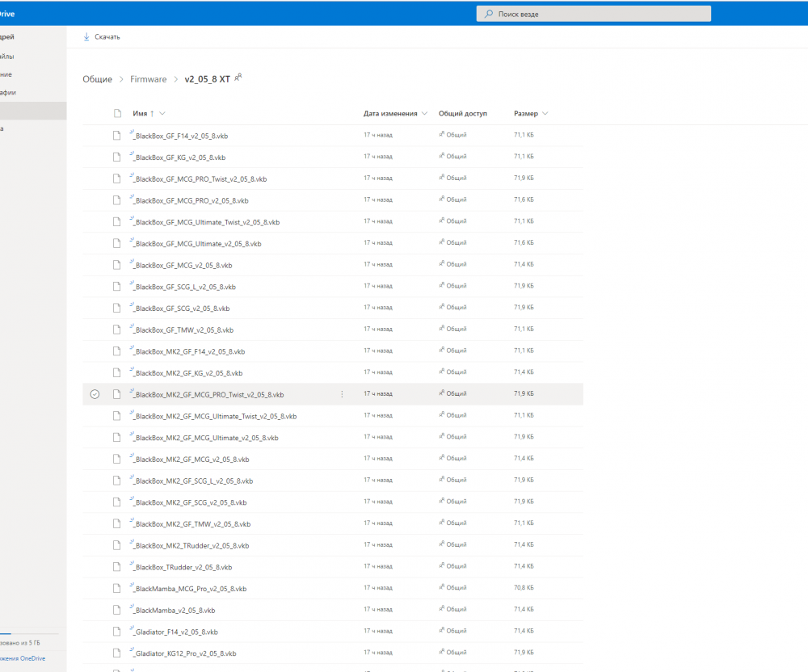Click file icon of _BlackMamba_v2_05_8.vkb
This screenshot has width=808, height=672.
[117, 610]
